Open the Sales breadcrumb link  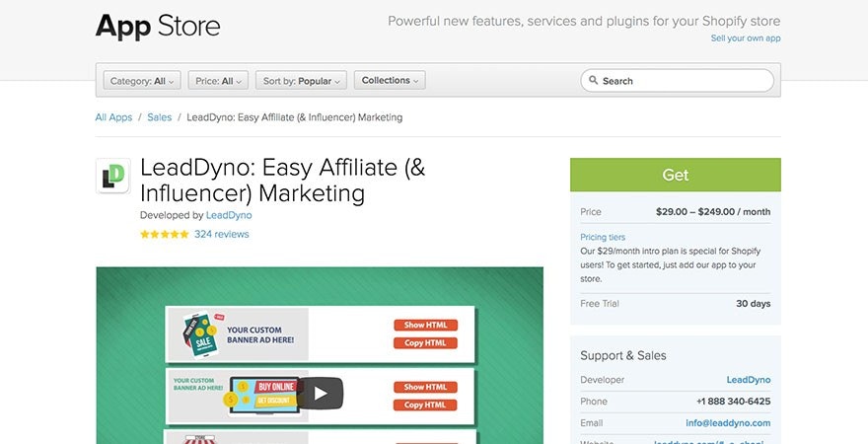click(159, 117)
